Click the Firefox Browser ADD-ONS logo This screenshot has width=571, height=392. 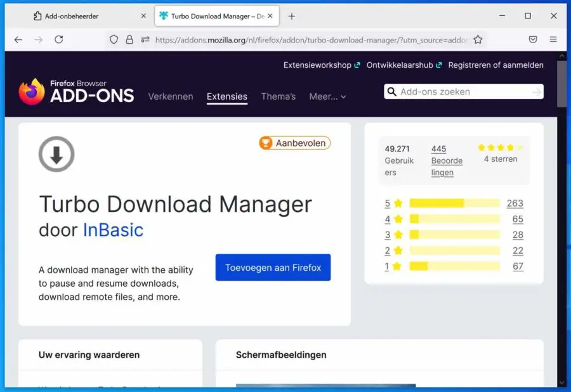coord(77,91)
